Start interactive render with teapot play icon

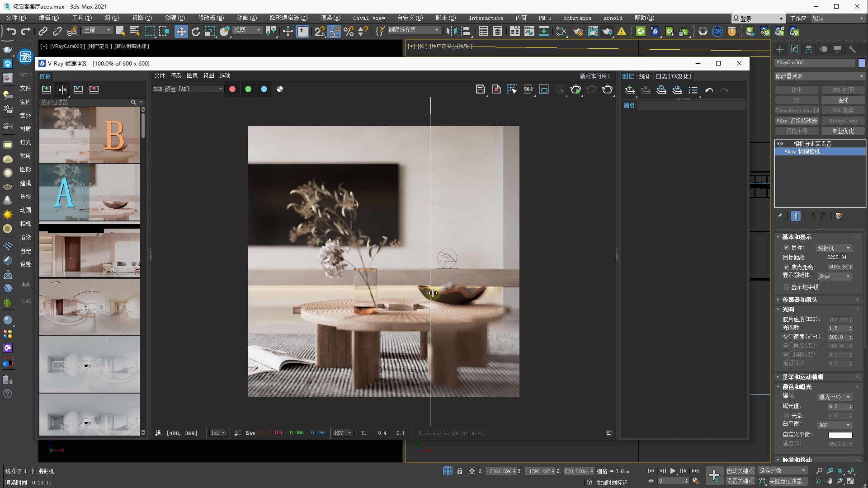point(576,89)
